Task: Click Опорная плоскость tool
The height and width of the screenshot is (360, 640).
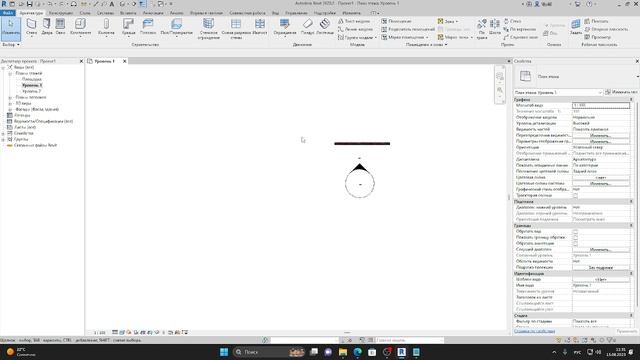Action: (x=606, y=29)
